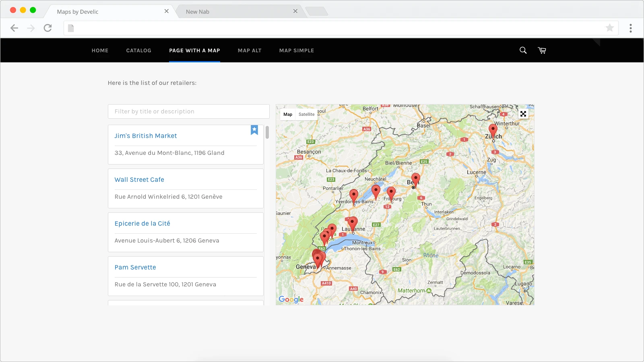The image size is (644, 362).
Task: Select the Map view type button
Action: pos(288,114)
